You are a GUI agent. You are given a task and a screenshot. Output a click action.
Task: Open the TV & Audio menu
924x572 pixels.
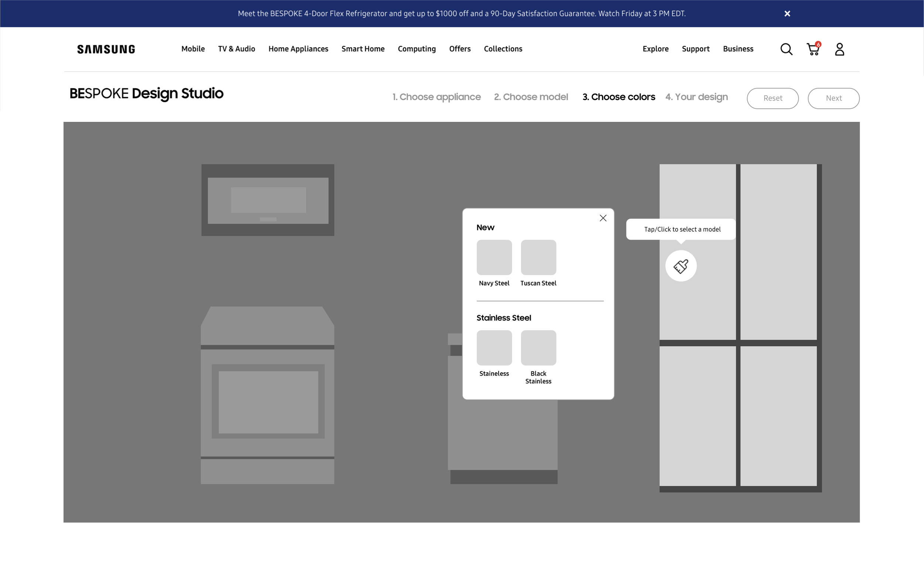[x=236, y=49]
